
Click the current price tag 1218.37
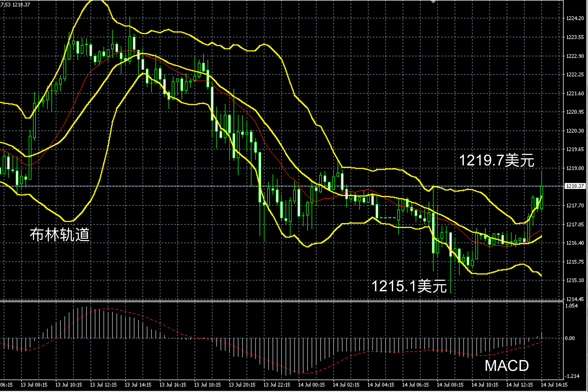click(x=575, y=186)
